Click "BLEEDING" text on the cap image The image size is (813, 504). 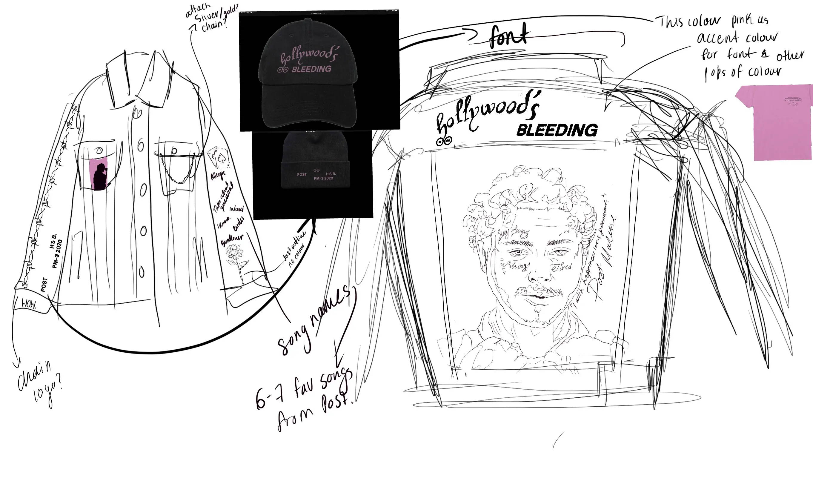point(311,69)
